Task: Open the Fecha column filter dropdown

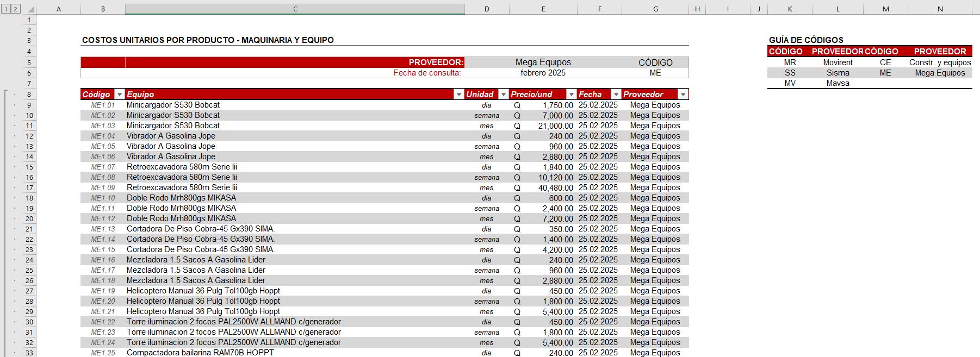Action: [x=616, y=95]
